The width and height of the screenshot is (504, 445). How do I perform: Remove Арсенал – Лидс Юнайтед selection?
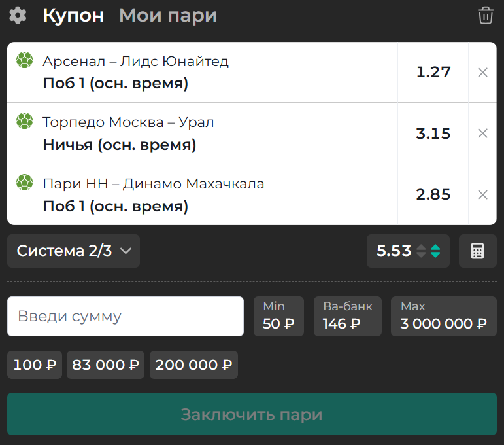pos(482,73)
